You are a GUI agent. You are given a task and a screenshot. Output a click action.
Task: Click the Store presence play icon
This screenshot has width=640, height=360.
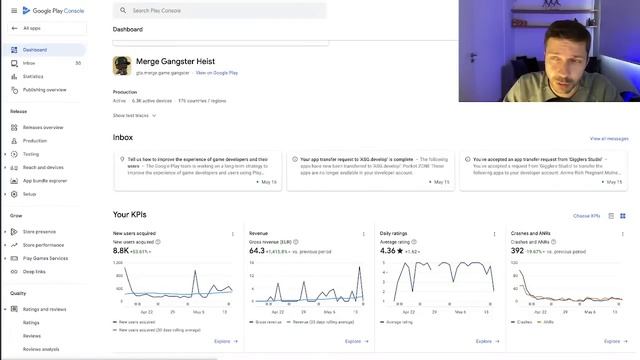14,231
